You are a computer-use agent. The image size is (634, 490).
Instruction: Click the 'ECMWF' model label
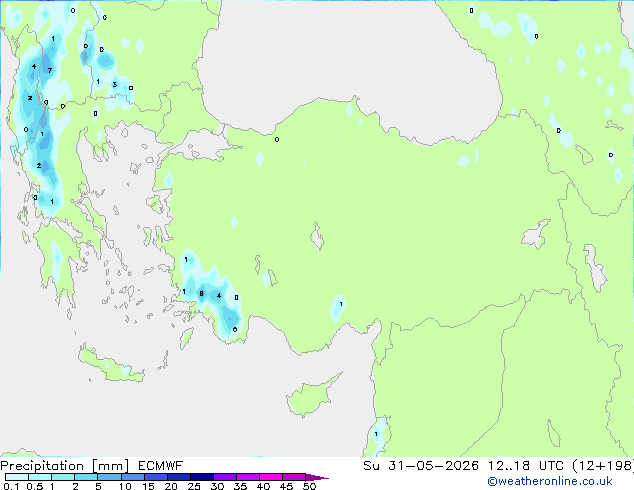point(160,466)
